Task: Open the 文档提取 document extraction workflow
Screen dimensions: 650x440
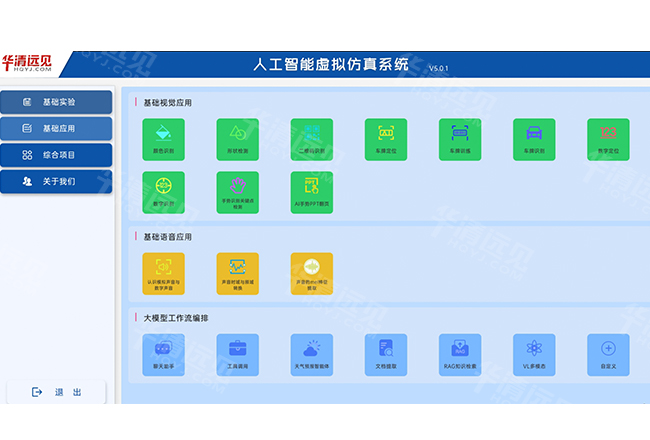Action: pyautogui.click(x=386, y=354)
